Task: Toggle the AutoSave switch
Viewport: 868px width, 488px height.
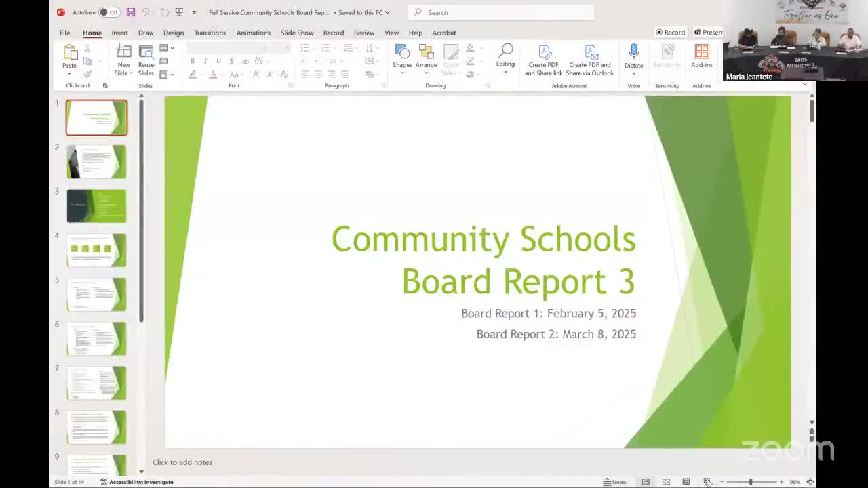Action: (x=108, y=12)
